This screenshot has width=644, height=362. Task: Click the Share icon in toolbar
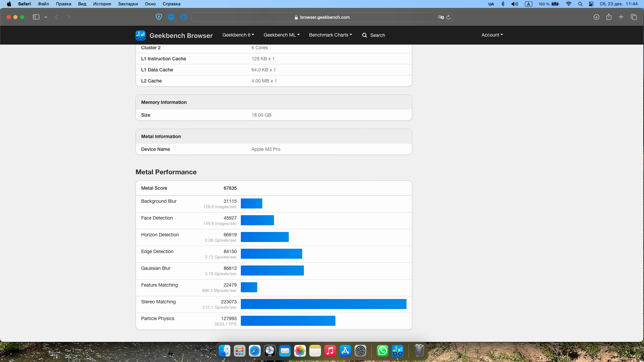609,17
